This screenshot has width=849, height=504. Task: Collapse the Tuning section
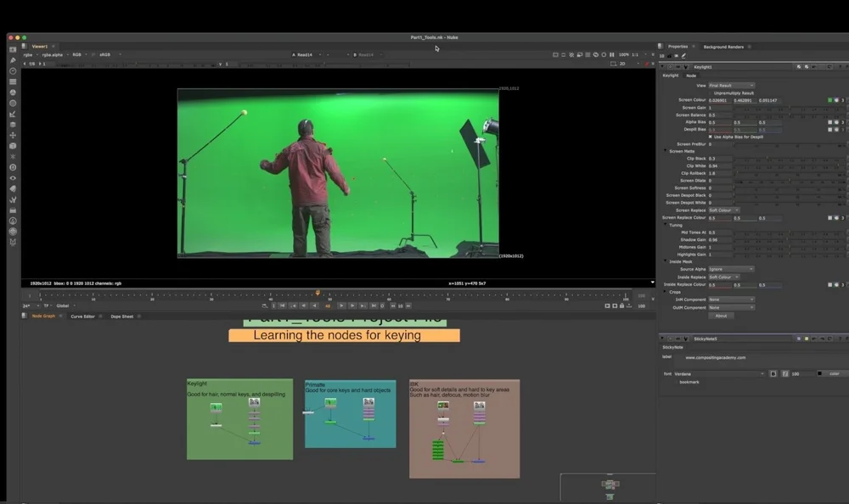(x=666, y=225)
